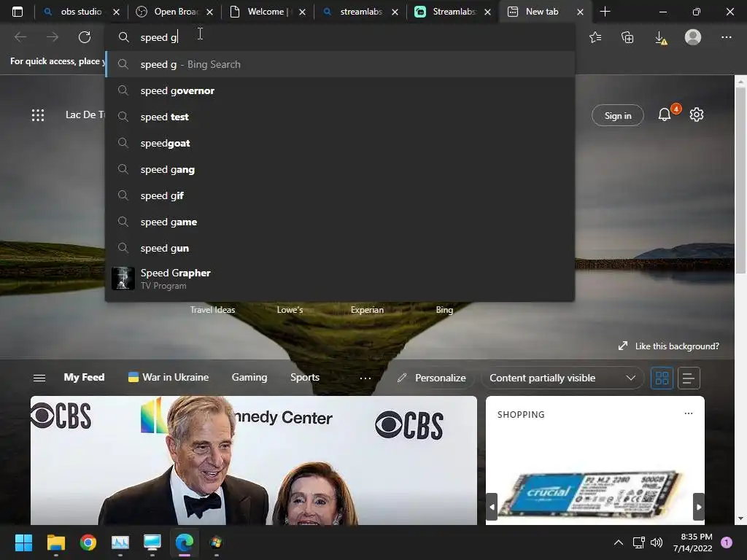747x560 pixels.
Task: Open the volume speaker tray icon
Action: pos(657,542)
